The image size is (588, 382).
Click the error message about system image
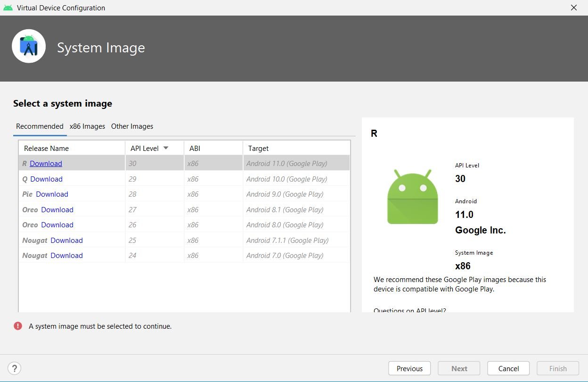point(100,326)
